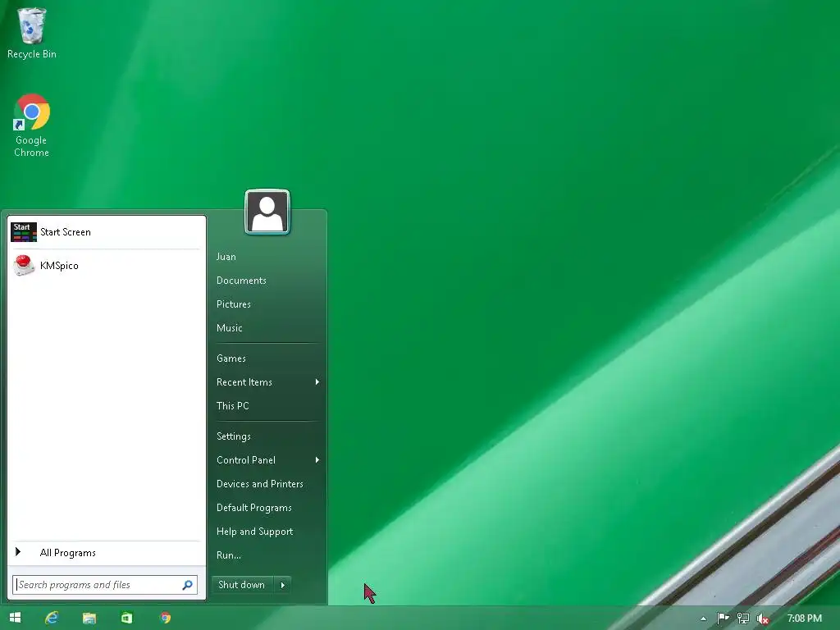This screenshot has height=630, width=840.
Task: Open Music folder link
Action: 230,328
